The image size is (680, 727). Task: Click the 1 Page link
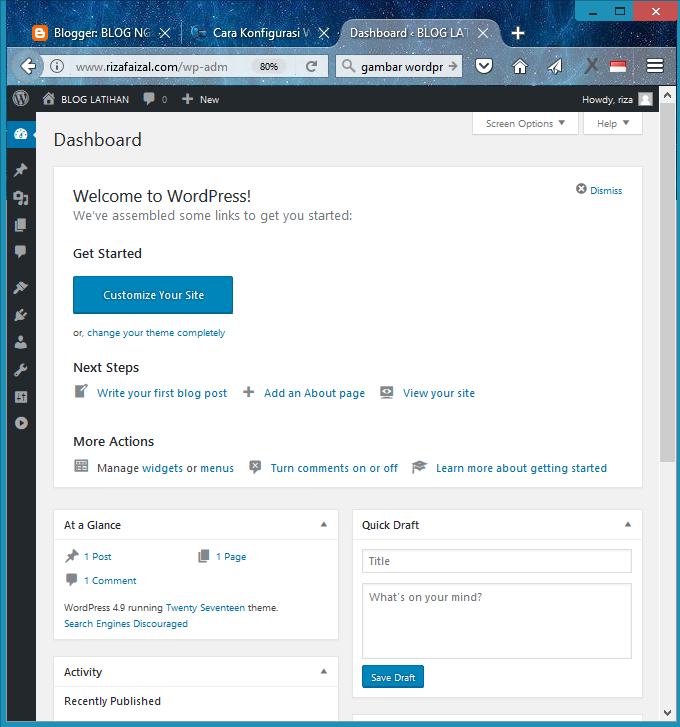coord(231,557)
